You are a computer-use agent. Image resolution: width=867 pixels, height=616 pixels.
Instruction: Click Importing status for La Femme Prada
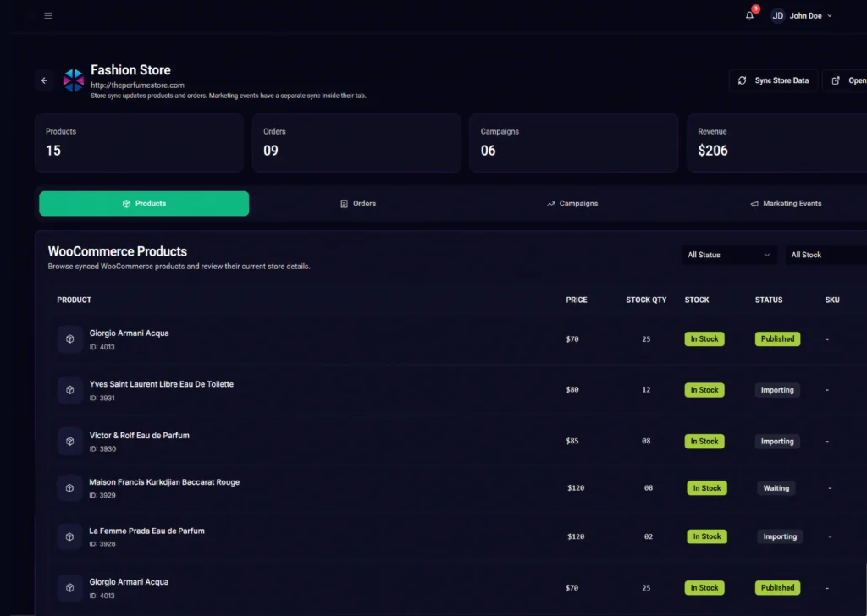(x=780, y=536)
